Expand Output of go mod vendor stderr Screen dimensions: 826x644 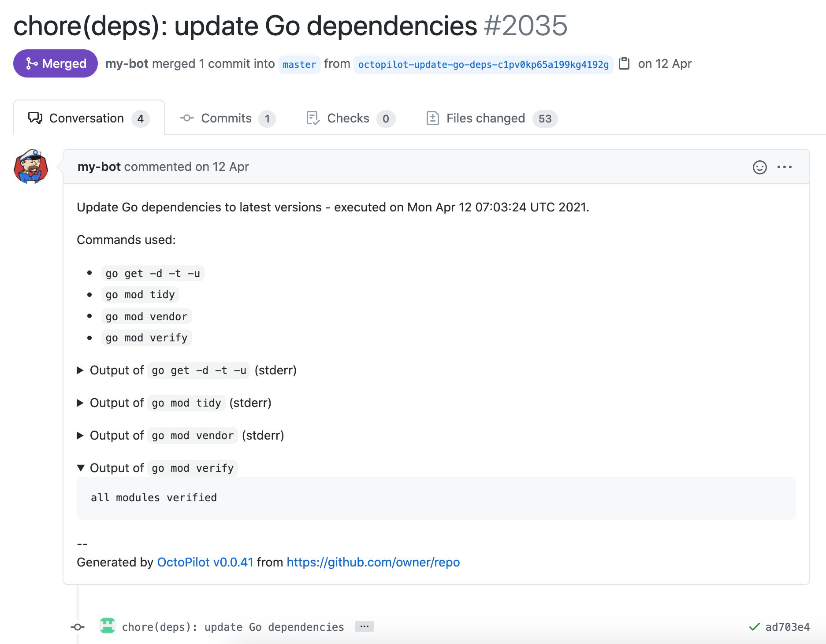pos(80,436)
